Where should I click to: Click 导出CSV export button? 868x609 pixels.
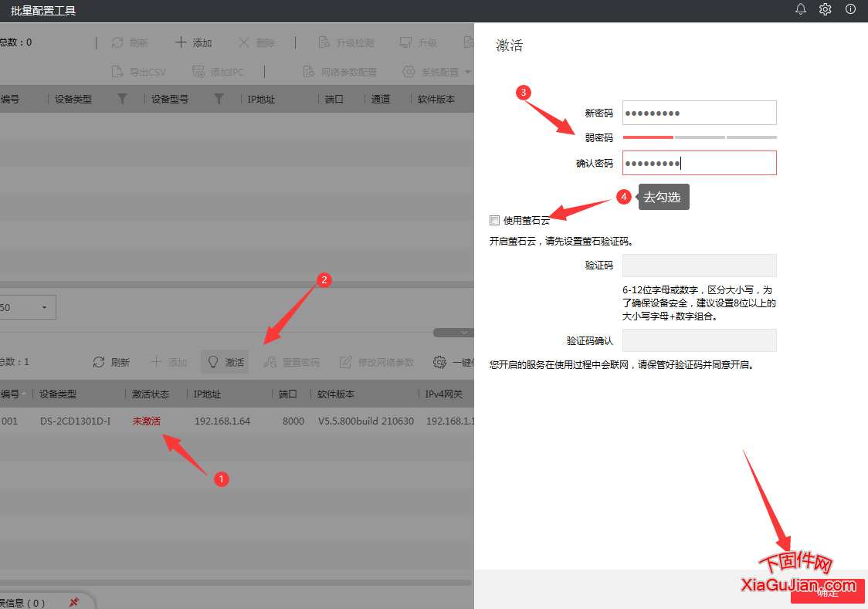click(139, 72)
